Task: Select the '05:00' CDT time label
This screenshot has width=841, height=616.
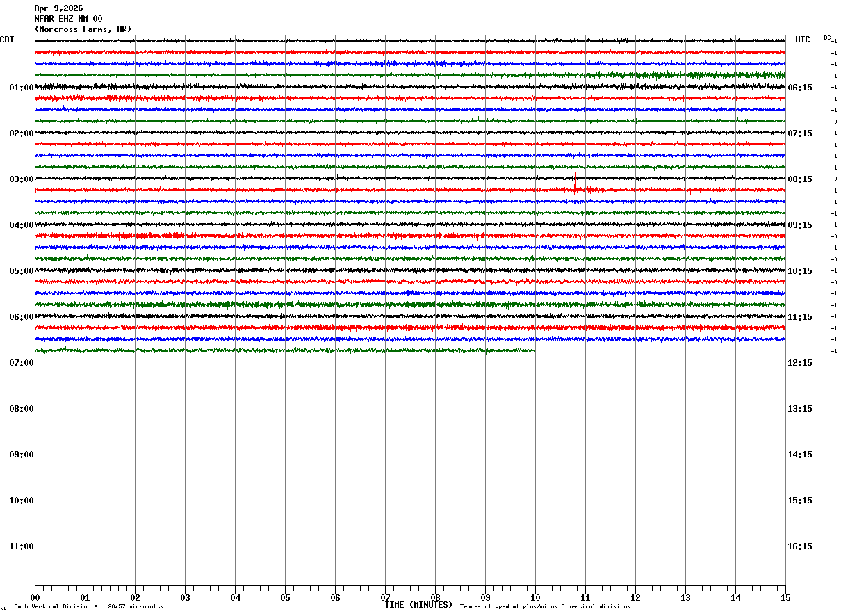Action: pos(22,271)
